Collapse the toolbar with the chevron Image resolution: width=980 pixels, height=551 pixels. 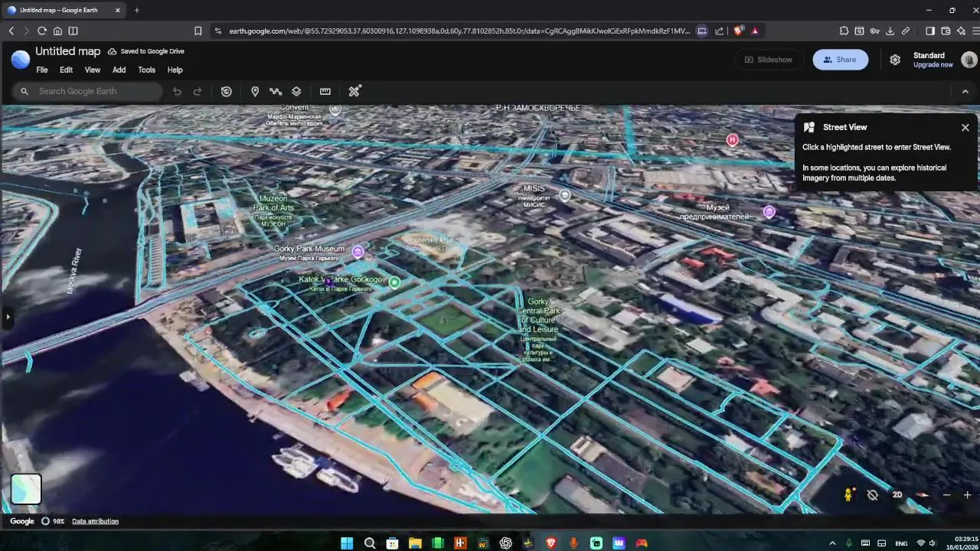pyautogui.click(x=965, y=91)
